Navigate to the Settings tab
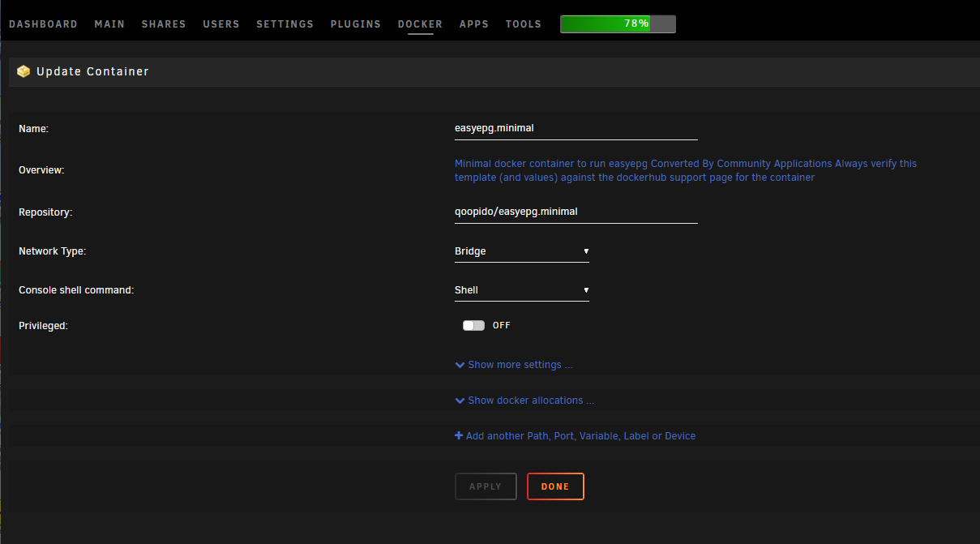Screen dimensions: 980x544 click(x=285, y=24)
